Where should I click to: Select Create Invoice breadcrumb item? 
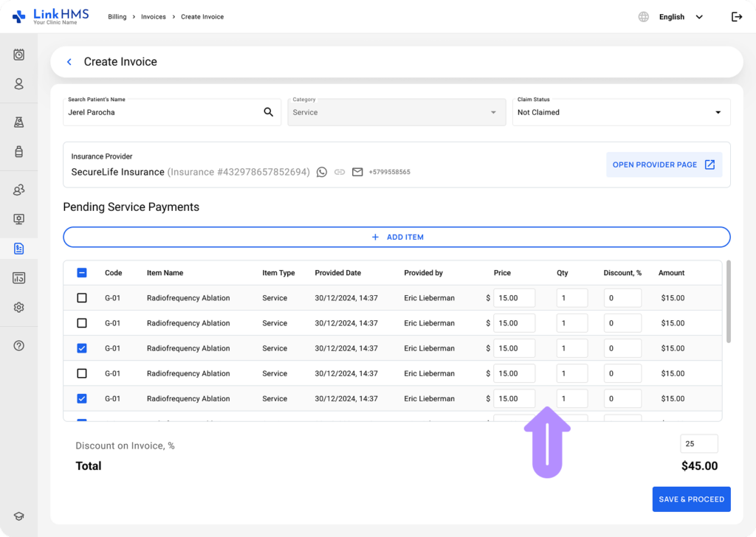[202, 17]
